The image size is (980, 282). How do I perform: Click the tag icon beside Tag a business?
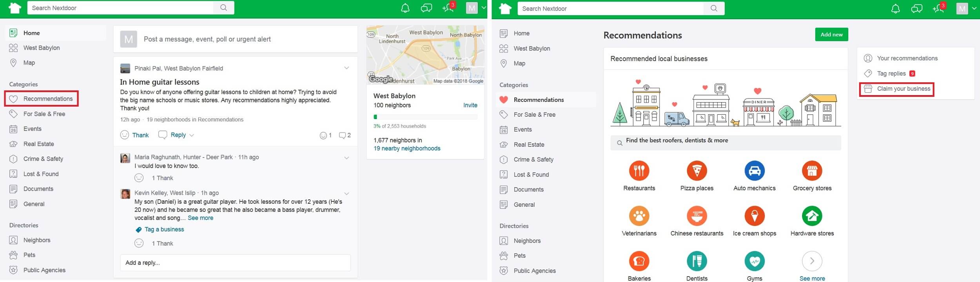tap(138, 230)
